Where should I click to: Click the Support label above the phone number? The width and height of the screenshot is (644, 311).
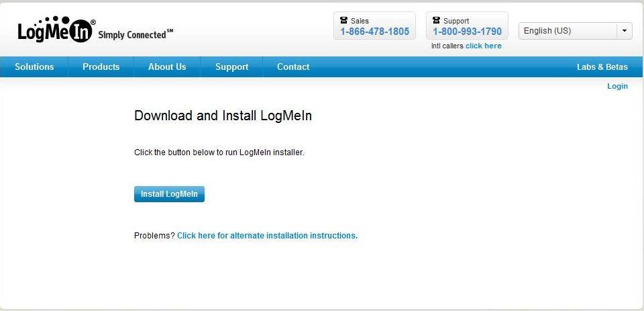pos(456,21)
